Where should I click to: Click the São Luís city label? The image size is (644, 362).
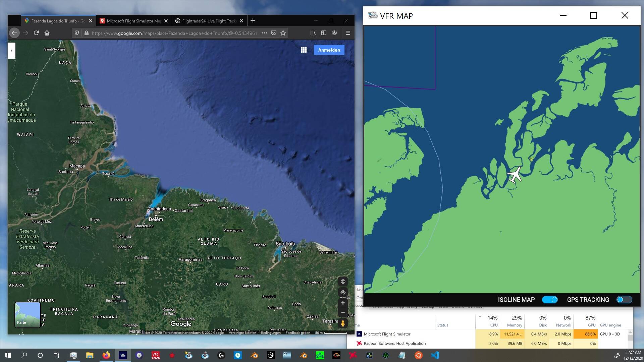coord(285,244)
